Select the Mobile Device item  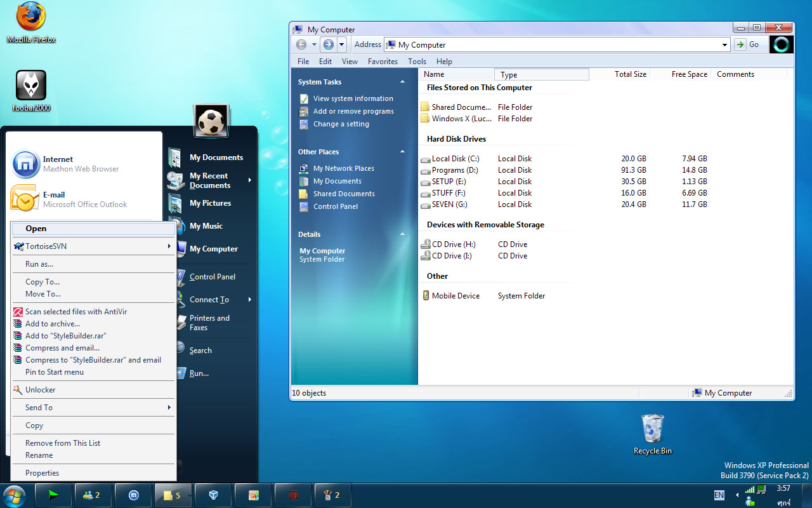[455, 296]
